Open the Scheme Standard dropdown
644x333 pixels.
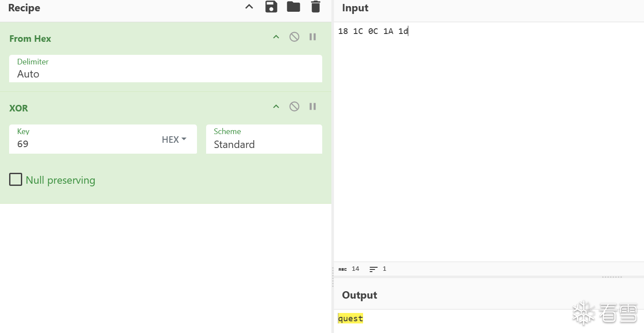point(264,144)
